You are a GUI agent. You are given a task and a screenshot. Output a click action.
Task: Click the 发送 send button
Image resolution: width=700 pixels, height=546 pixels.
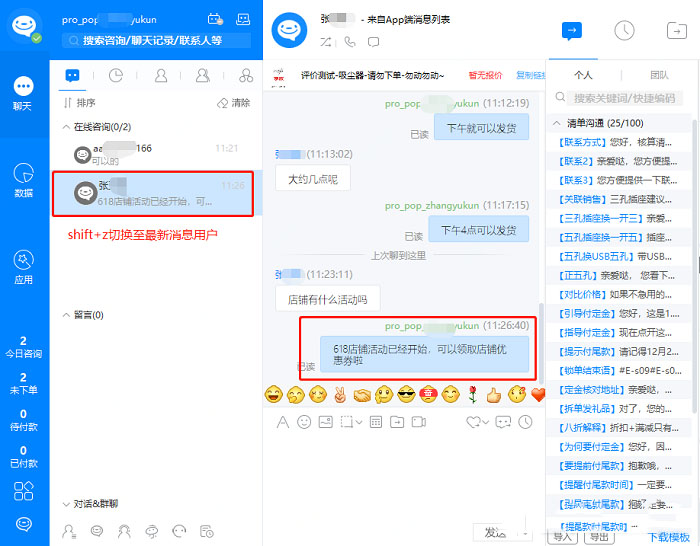click(496, 532)
